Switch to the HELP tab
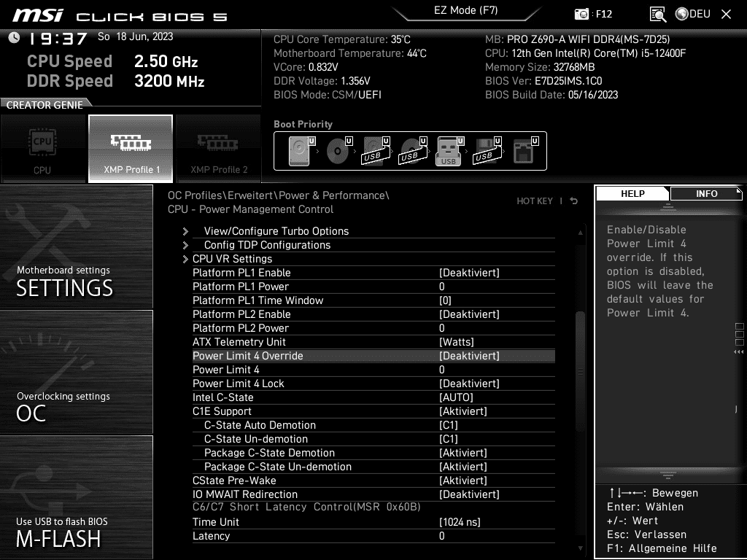This screenshot has height=560, width=747. 632,194
